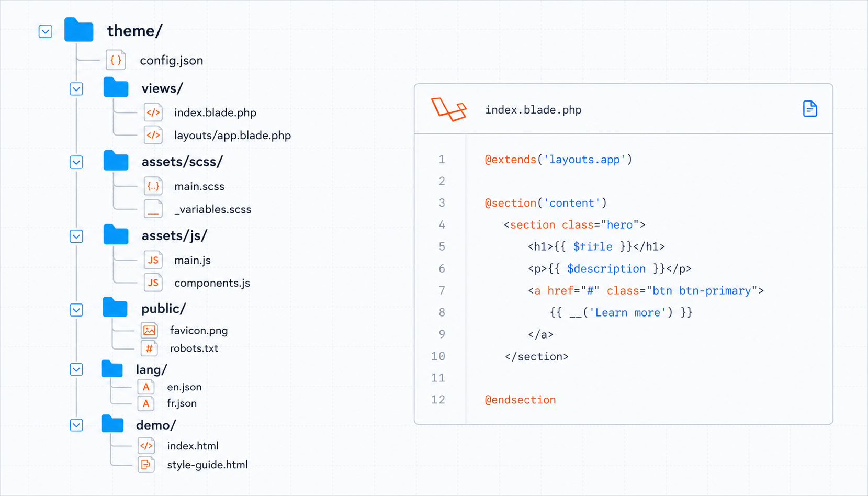
Task: Click the section class="hero" opening tag line
Action: point(574,225)
